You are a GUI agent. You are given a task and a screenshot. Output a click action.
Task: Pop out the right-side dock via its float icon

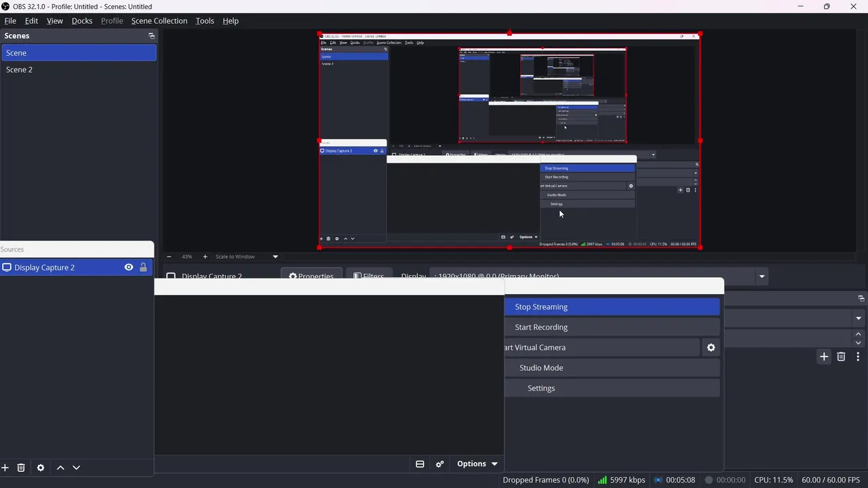coord(861,298)
